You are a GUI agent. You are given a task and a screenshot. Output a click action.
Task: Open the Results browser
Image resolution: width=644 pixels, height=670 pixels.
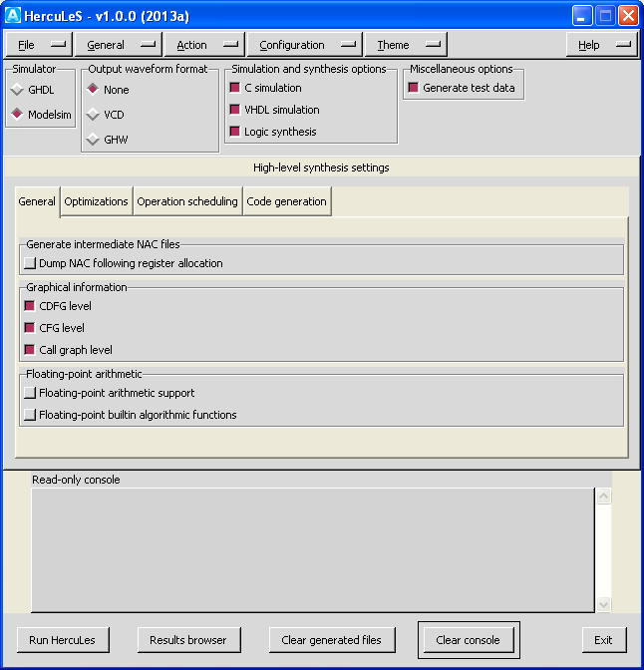click(x=188, y=640)
